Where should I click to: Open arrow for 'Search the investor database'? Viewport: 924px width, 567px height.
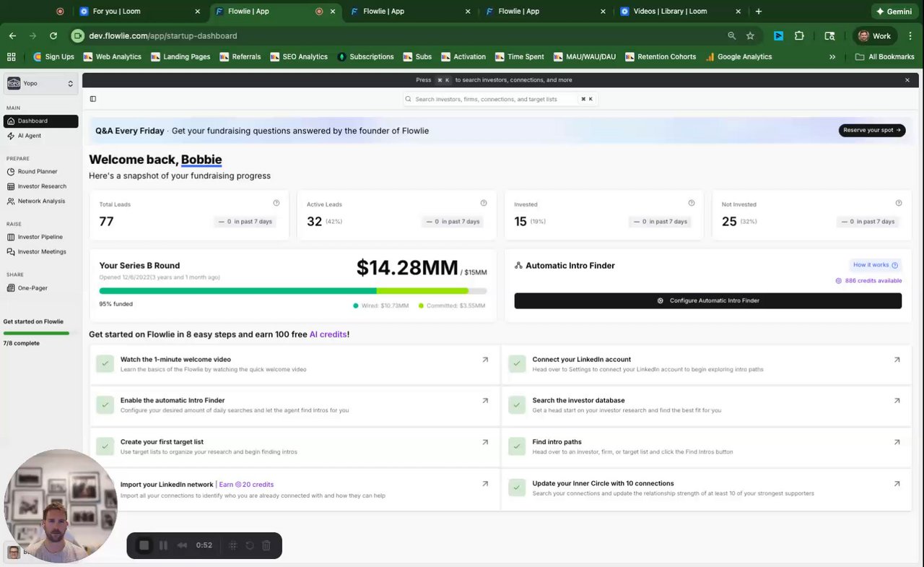[897, 401]
